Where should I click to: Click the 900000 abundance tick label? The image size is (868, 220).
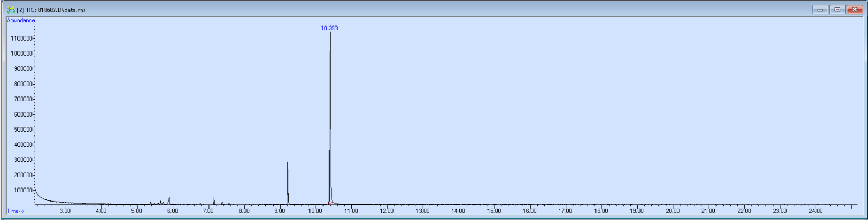point(23,69)
